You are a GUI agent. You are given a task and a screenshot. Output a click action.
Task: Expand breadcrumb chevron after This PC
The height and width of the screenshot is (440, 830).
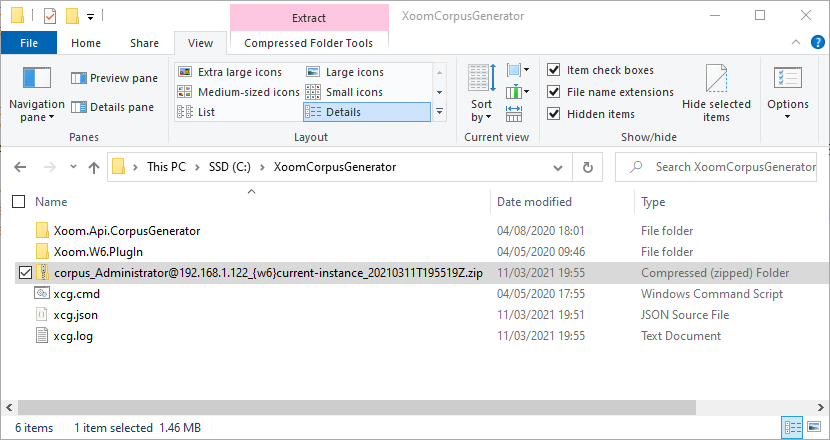197,167
